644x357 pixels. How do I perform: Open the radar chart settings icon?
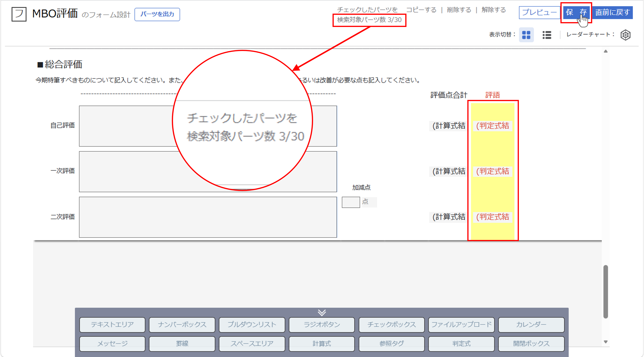tap(625, 35)
